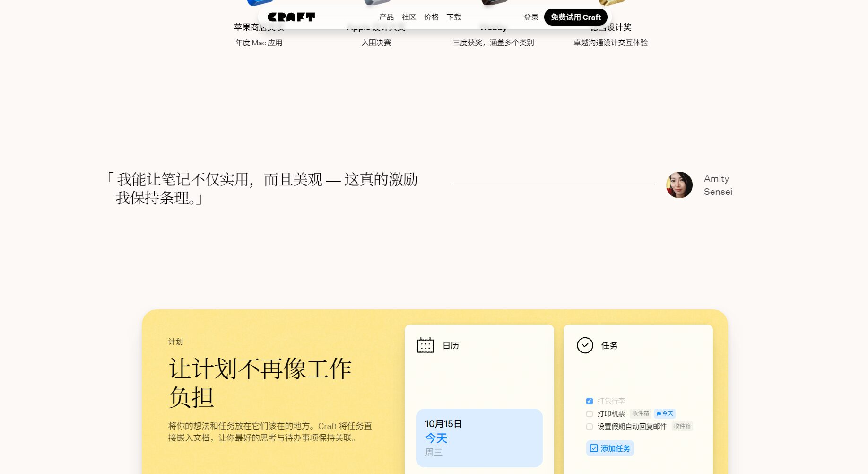Click the 收件箱 tag beside 打印机票
Image resolution: width=868 pixels, height=474 pixels.
click(x=640, y=413)
